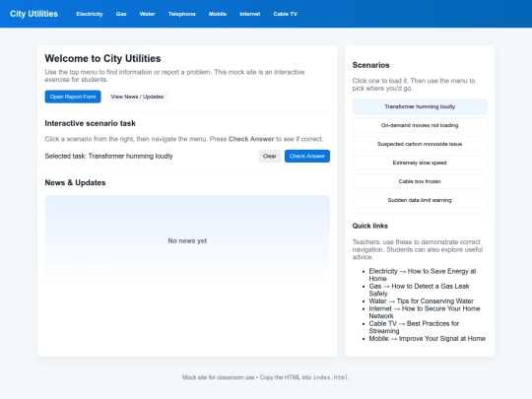The image size is (532, 399).
Task: Open the Cable TV menu
Action: point(285,14)
